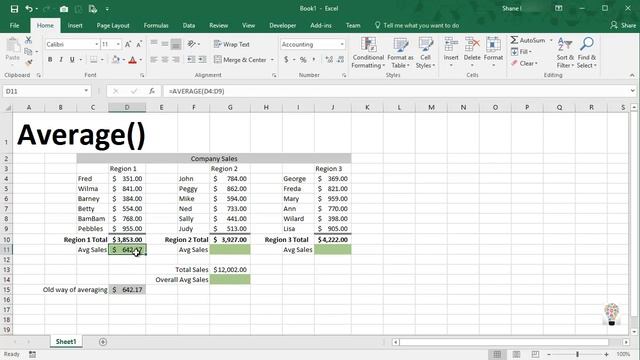
Task: Click the Paste button
Action: (x=13, y=49)
